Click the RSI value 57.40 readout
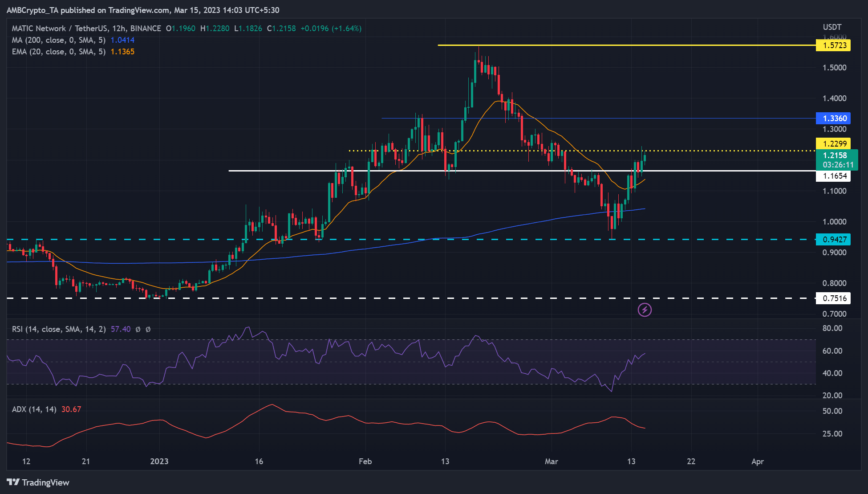This screenshot has width=868, height=494. tap(121, 329)
